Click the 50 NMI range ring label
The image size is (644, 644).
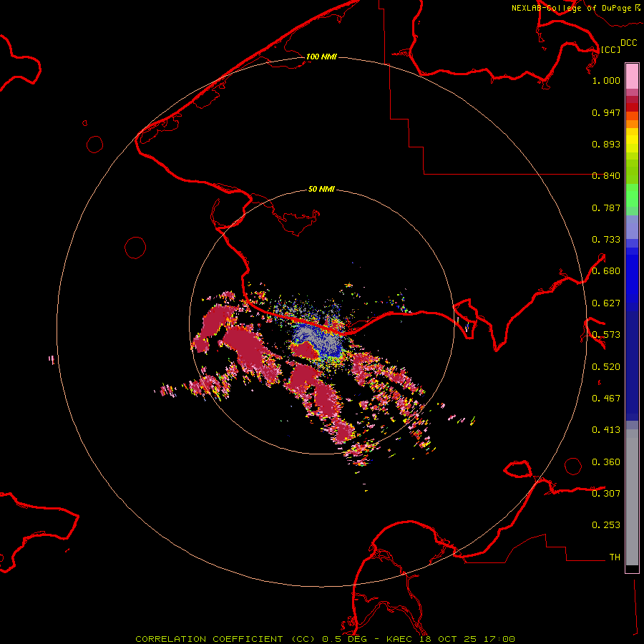point(321,189)
